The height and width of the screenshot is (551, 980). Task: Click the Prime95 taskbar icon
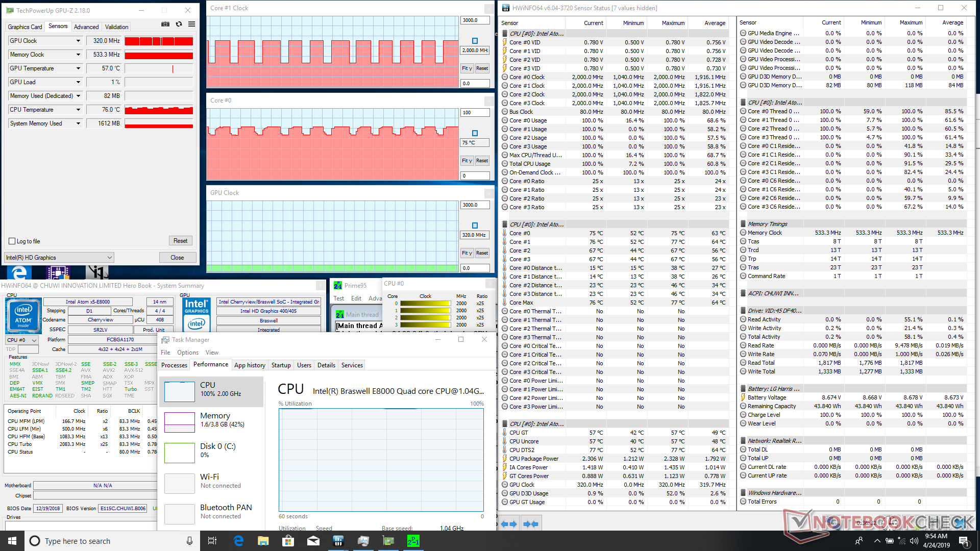tap(413, 541)
